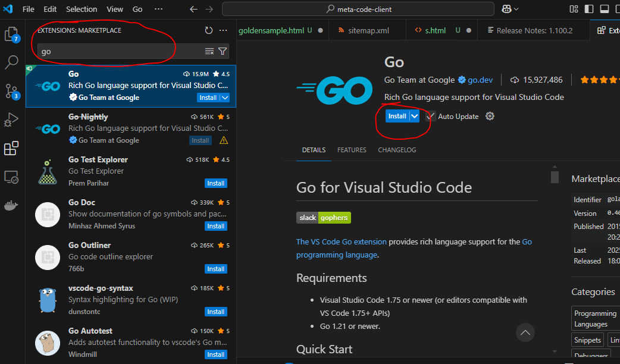620x364 pixels.
Task: Go forward with the right arrow
Action: [209, 9]
